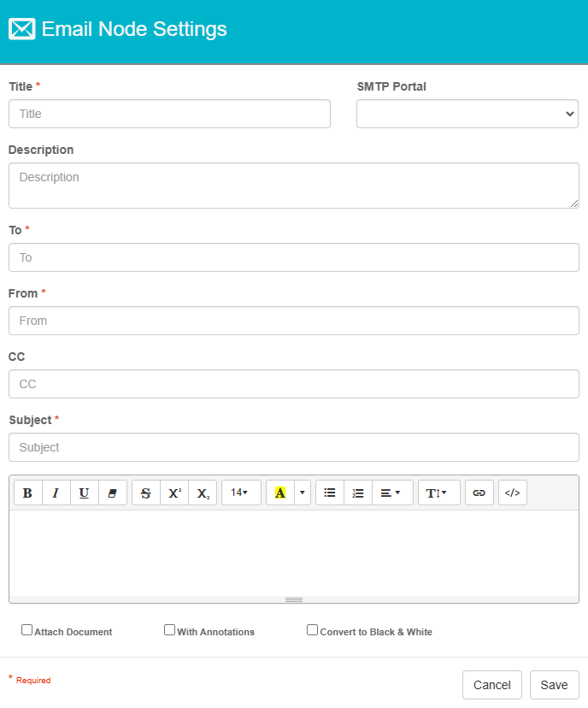The width and height of the screenshot is (588, 708).
Task: Open the font size dropdown showing 14
Action: (x=240, y=493)
